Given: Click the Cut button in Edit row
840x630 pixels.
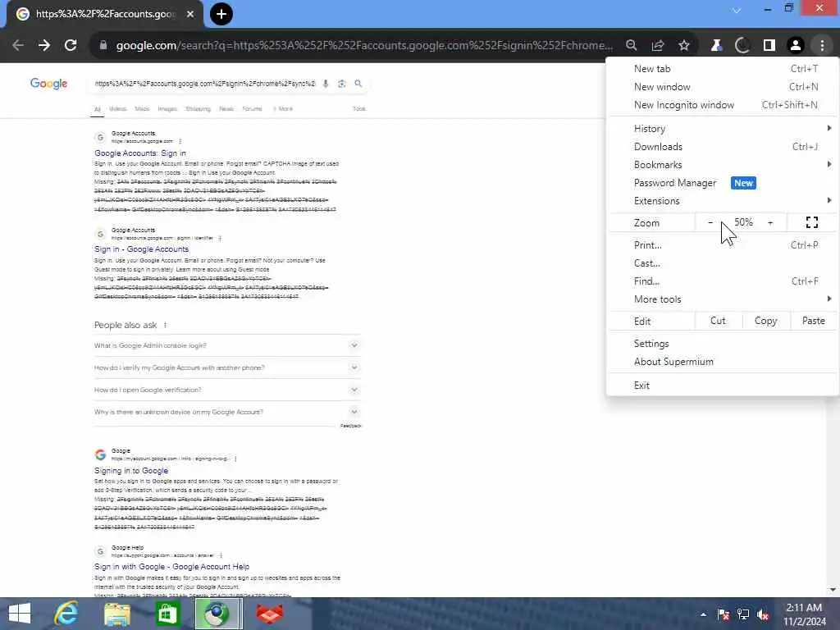Looking at the screenshot, I should [718, 321].
